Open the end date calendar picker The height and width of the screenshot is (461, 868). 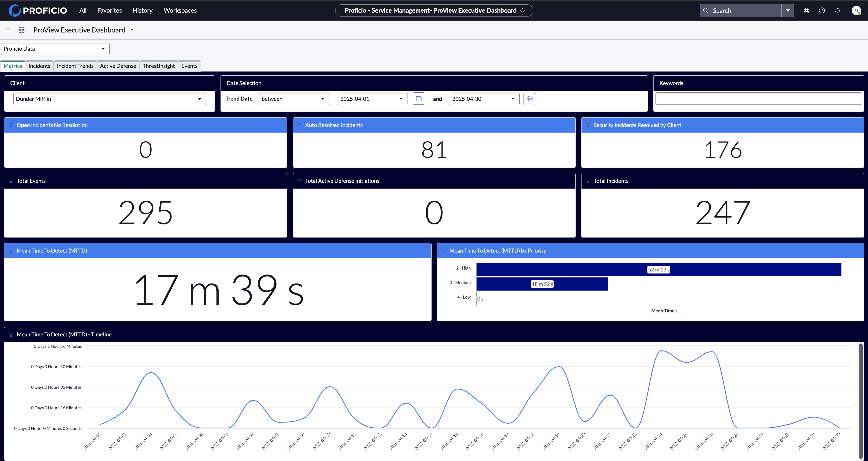coord(529,99)
